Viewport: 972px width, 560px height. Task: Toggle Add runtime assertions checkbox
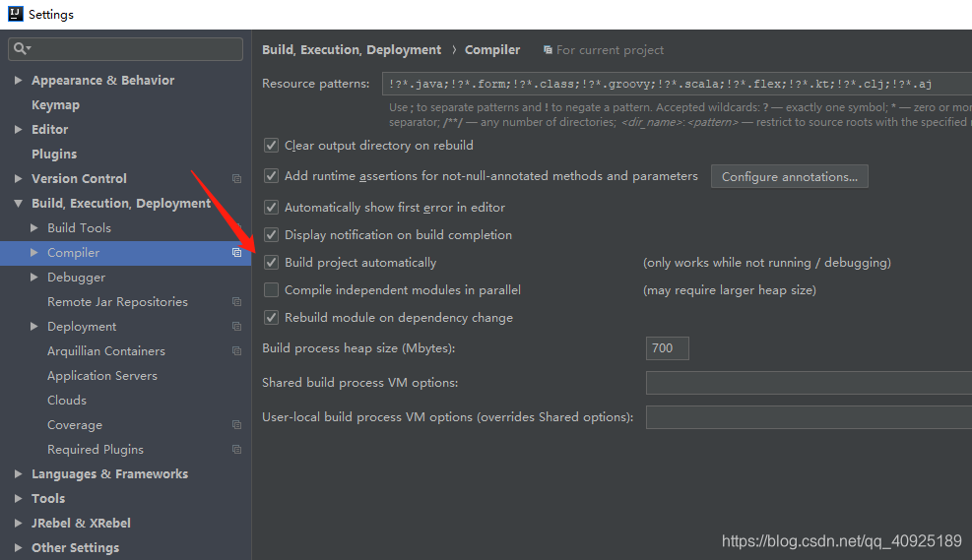click(271, 175)
